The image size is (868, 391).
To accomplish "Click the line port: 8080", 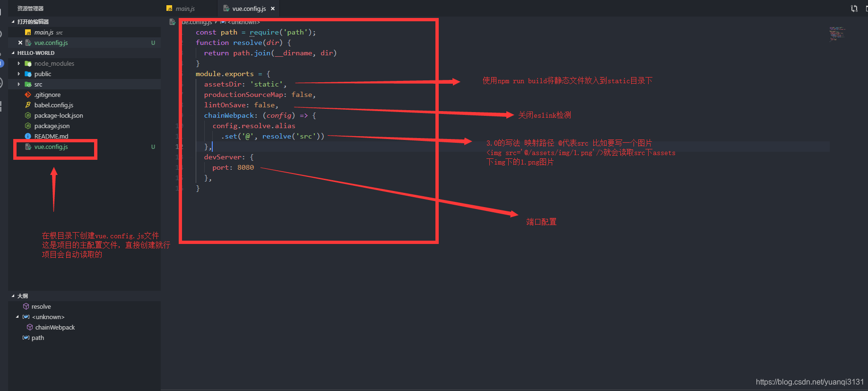I will click(x=233, y=167).
